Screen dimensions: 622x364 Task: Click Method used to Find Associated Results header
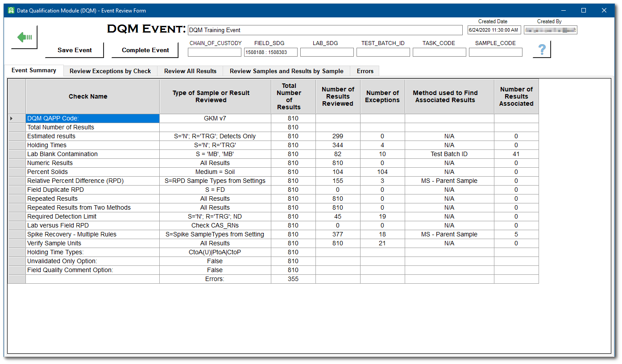[449, 96]
